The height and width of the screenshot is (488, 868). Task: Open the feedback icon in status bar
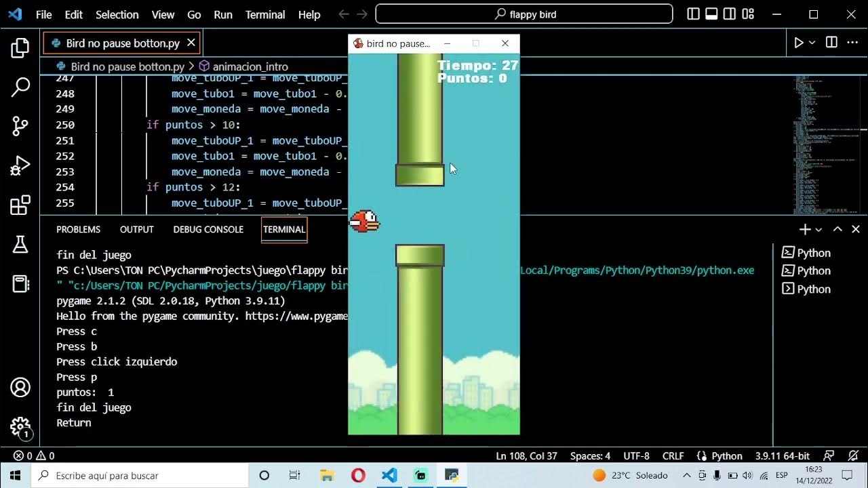tap(829, 456)
